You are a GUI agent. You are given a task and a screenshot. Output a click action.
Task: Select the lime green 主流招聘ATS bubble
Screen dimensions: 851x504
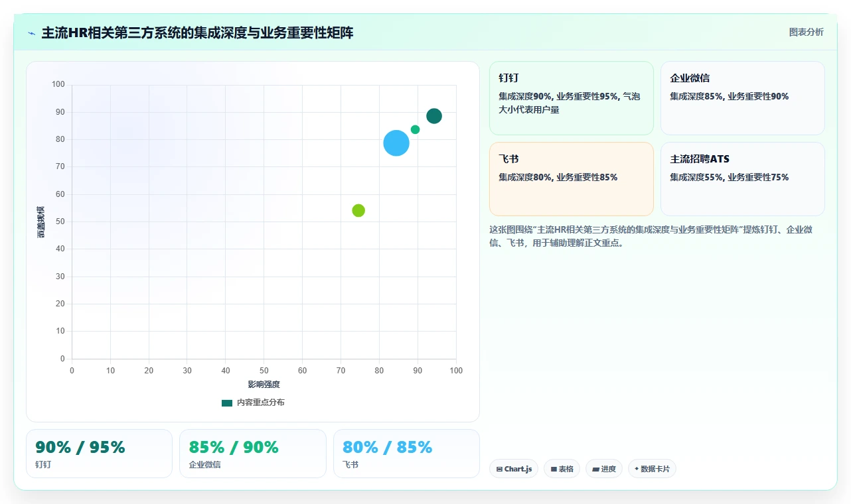(358, 210)
